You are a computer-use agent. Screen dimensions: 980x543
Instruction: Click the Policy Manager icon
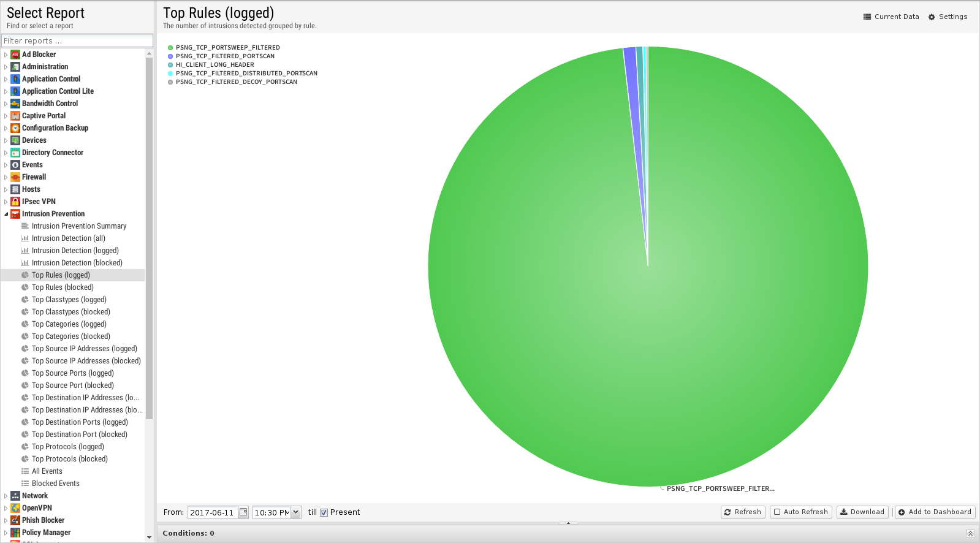[15, 533]
